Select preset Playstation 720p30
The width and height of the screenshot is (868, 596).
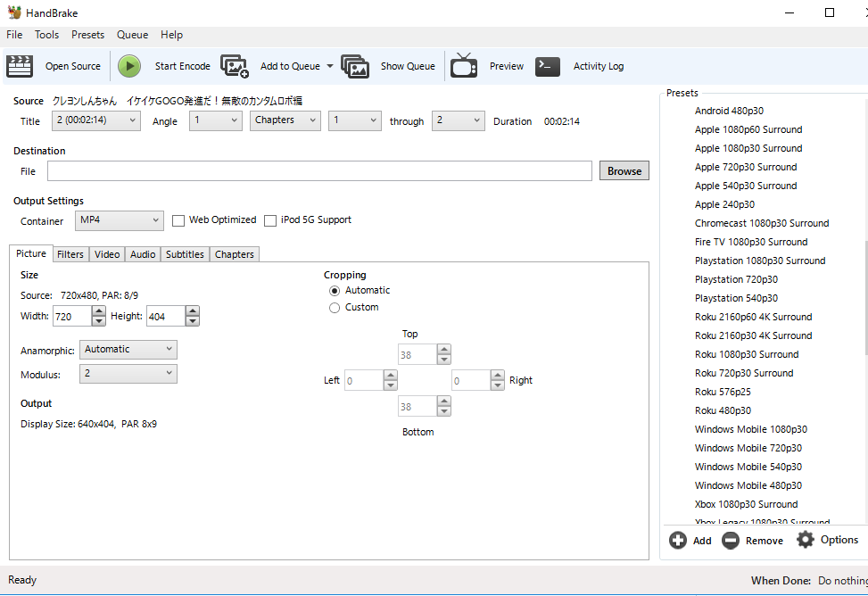click(736, 280)
